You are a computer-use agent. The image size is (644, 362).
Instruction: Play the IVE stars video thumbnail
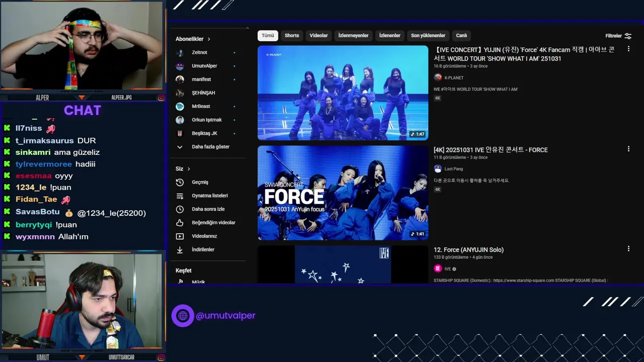pos(343,264)
